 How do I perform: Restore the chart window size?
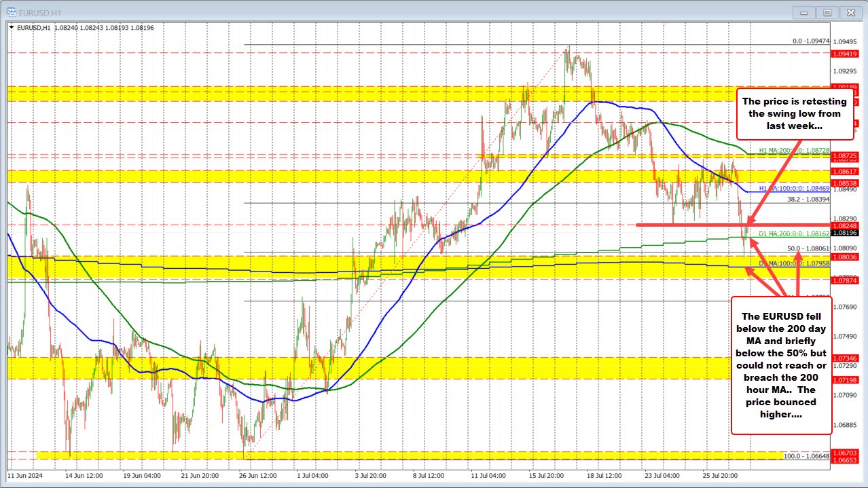tap(827, 12)
